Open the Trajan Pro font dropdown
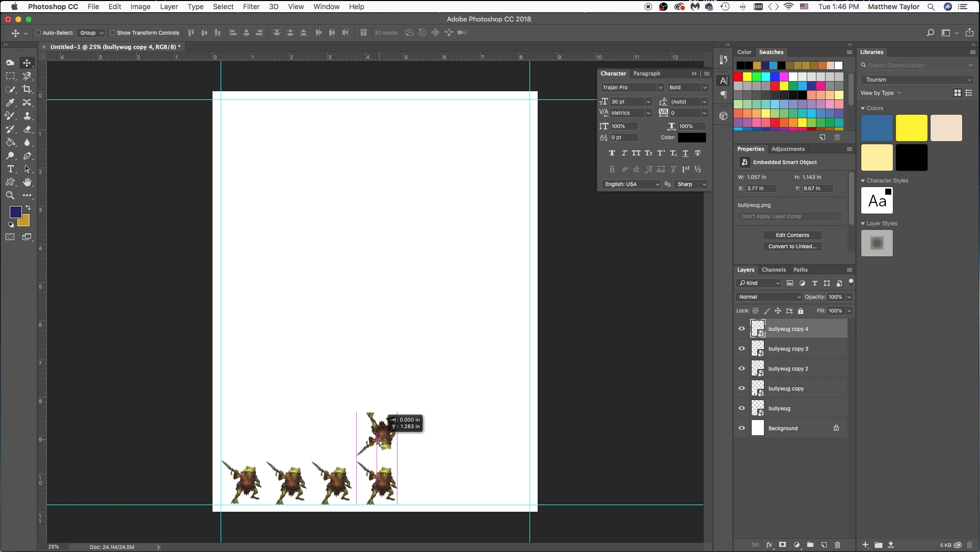 [x=632, y=87]
